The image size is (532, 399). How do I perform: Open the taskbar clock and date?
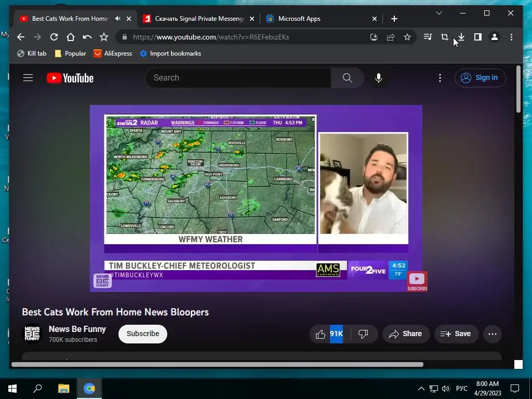pyautogui.click(x=487, y=389)
